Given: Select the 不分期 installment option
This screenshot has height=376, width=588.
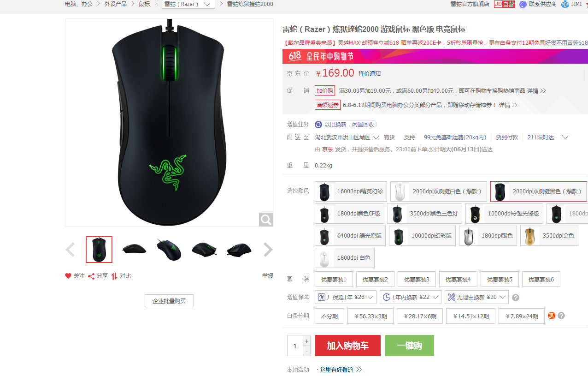Looking at the screenshot, I should (329, 316).
